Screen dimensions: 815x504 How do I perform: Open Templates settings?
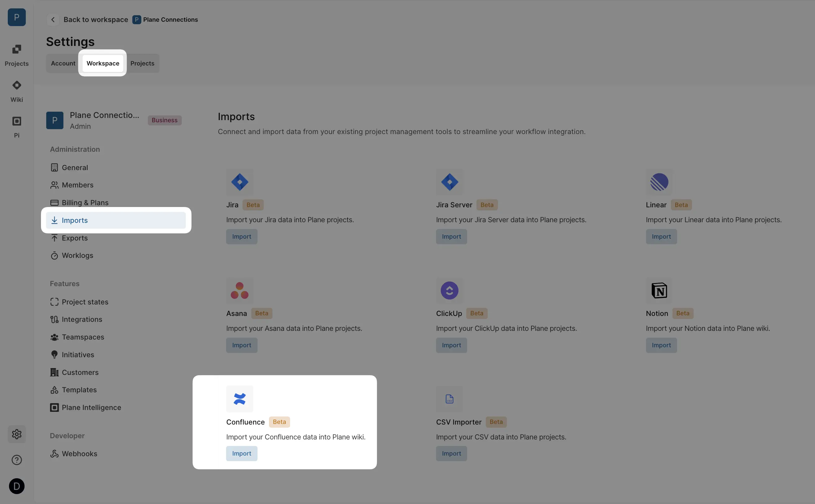pyautogui.click(x=116, y=390)
